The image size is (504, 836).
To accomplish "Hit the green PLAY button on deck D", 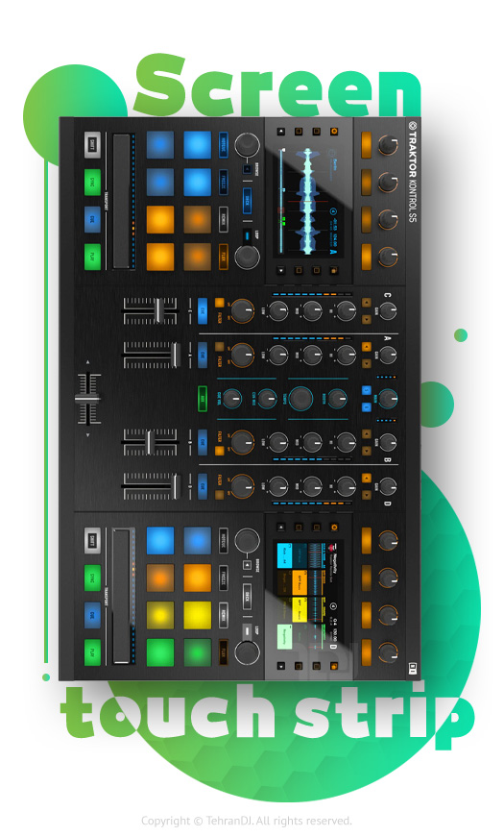I will 92,652.
